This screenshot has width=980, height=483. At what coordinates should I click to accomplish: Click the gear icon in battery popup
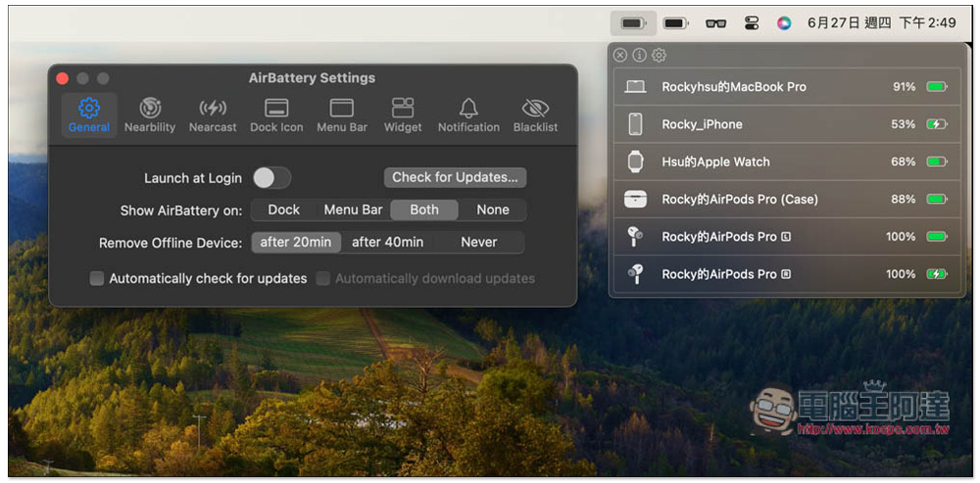click(659, 56)
